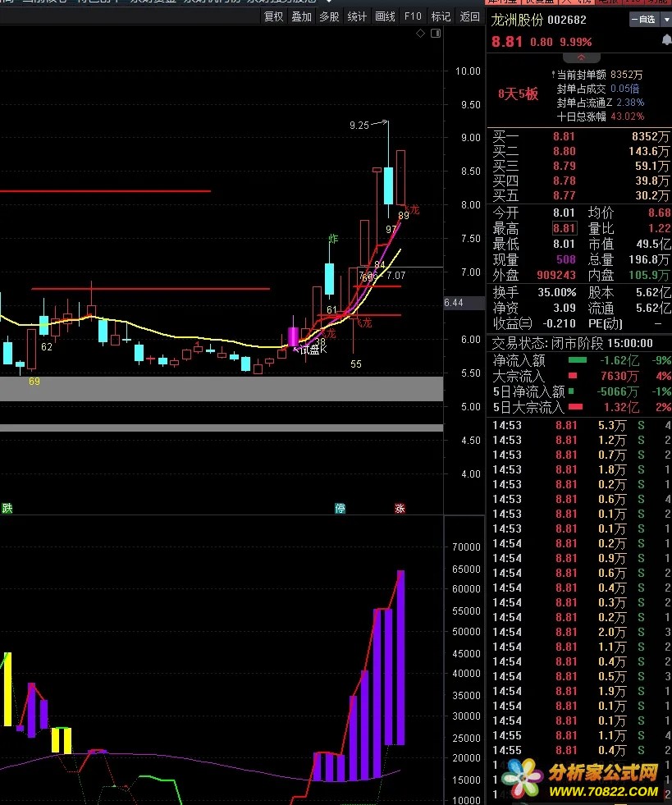672x805 pixels.
Task: Click the alert bell icon
Action: [x=667, y=40]
